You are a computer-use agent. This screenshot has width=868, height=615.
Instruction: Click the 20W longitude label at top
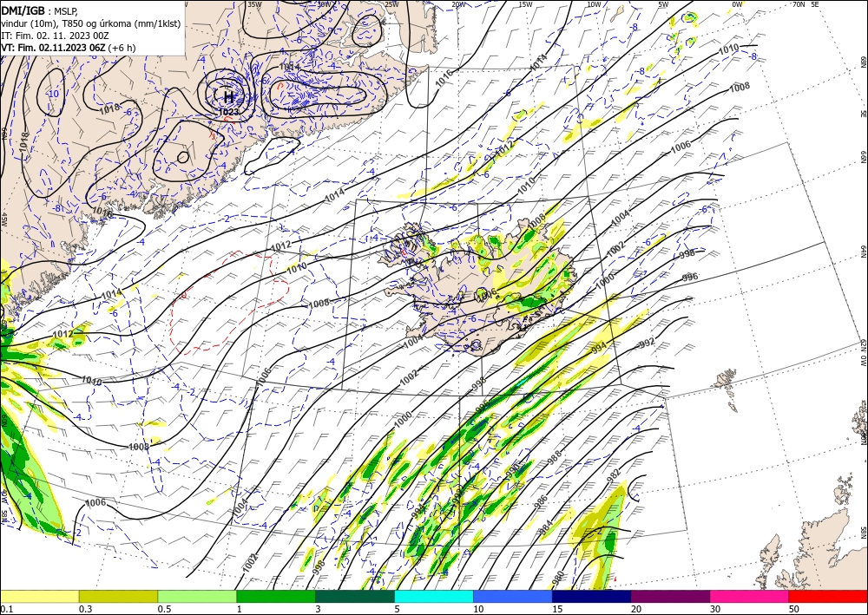457,4
